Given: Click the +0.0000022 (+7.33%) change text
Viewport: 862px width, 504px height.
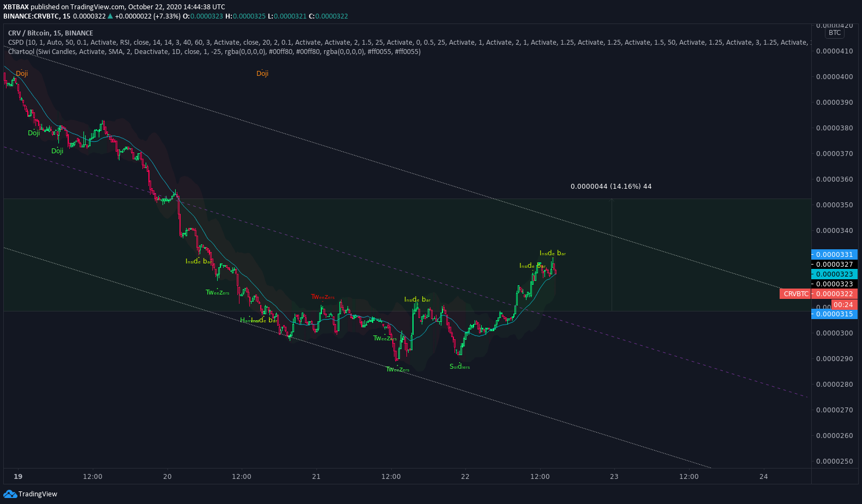Looking at the screenshot, I should click(x=148, y=16).
